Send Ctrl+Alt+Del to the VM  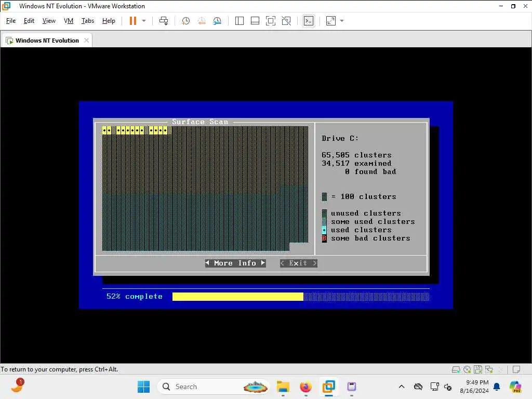164,21
